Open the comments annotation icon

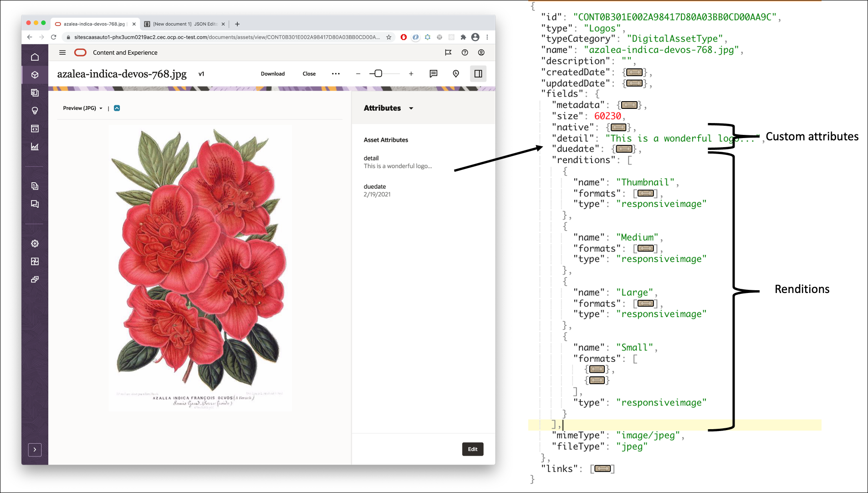434,73
